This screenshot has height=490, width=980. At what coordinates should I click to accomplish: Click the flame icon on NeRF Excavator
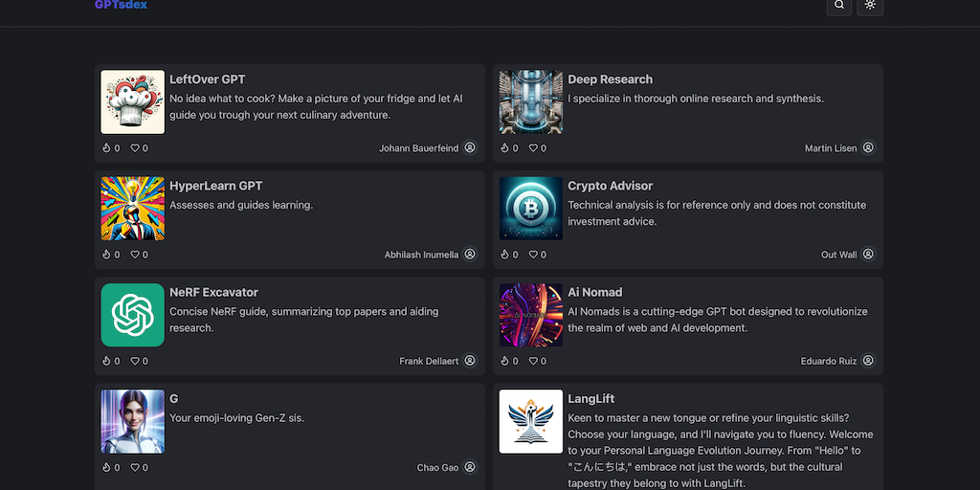point(106,361)
